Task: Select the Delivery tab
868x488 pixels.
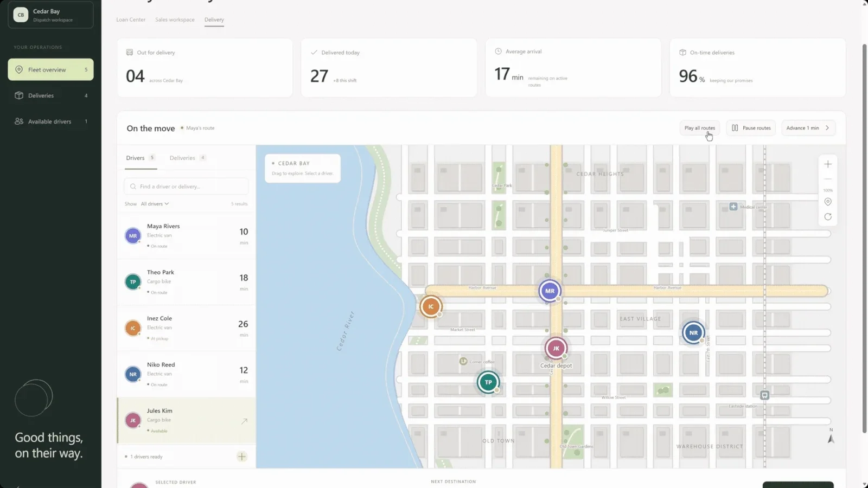Action: point(214,20)
